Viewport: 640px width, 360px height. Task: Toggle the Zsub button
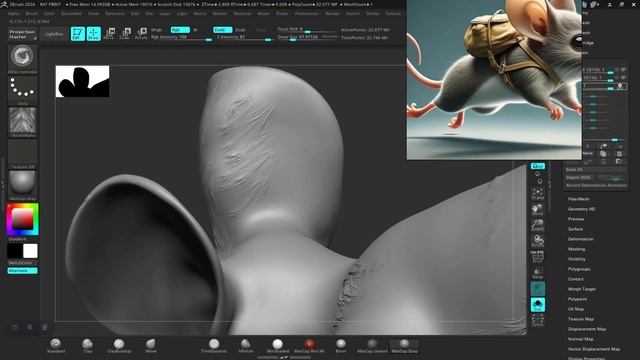240,30
